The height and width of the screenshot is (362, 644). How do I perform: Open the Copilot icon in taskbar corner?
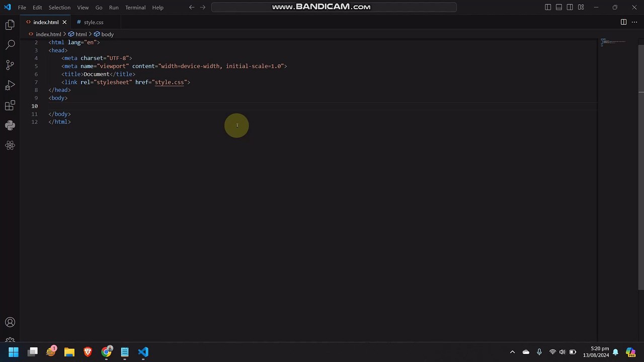(630, 352)
